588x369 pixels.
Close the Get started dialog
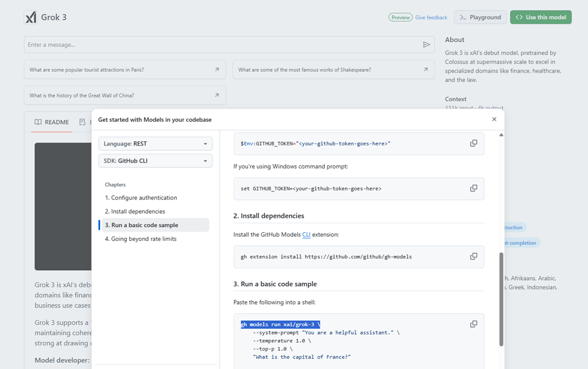click(494, 120)
